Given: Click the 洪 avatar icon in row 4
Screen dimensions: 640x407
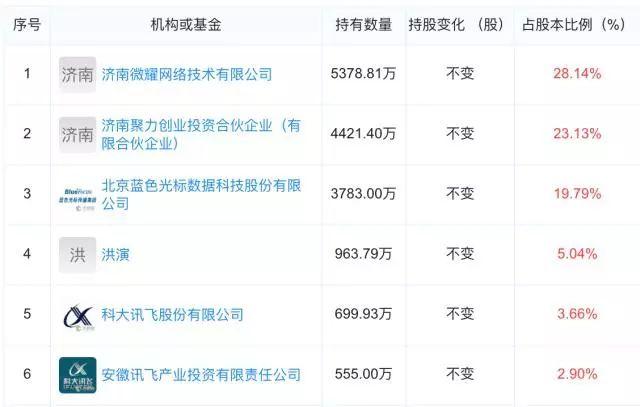Looking at the screenshot, I should coord(78,254).
